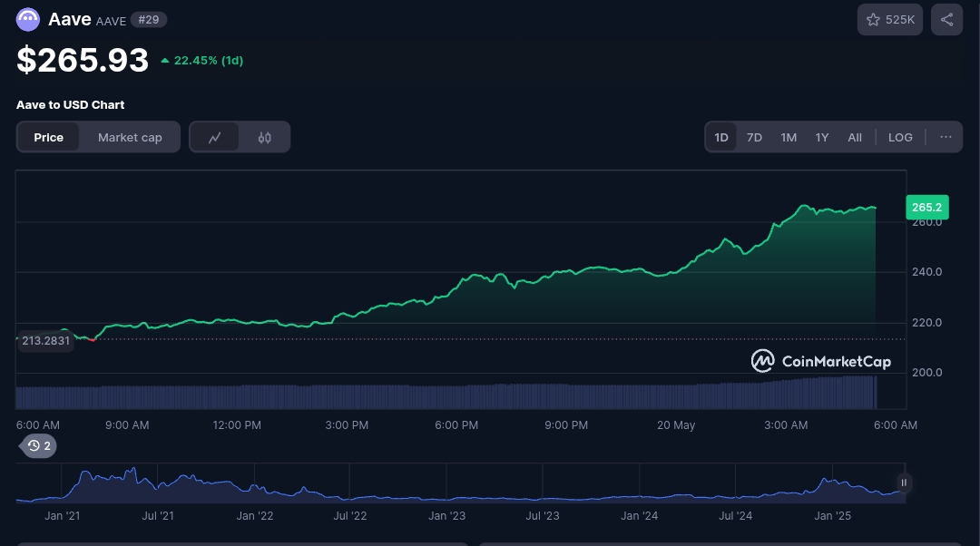Open the share icon button
Screen dimensions: 980x546
tap(946, 20)
